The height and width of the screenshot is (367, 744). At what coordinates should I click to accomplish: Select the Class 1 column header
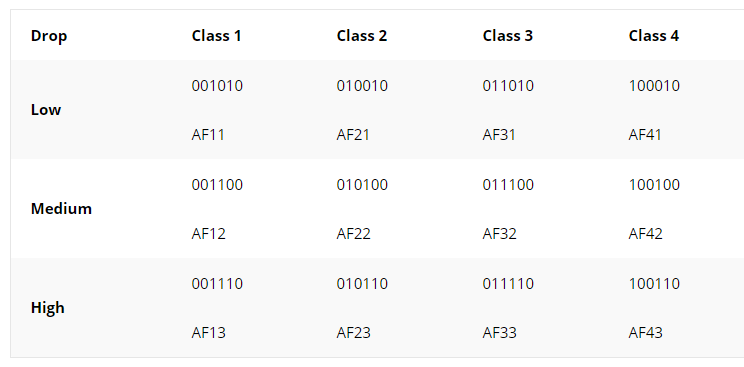click(216, 36)
